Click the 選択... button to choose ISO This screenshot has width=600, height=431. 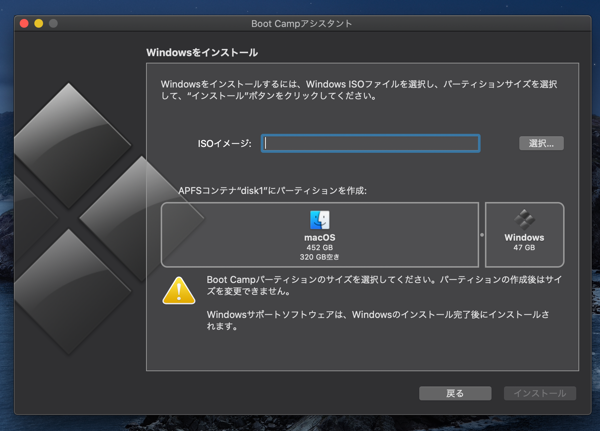click(541, 144)
